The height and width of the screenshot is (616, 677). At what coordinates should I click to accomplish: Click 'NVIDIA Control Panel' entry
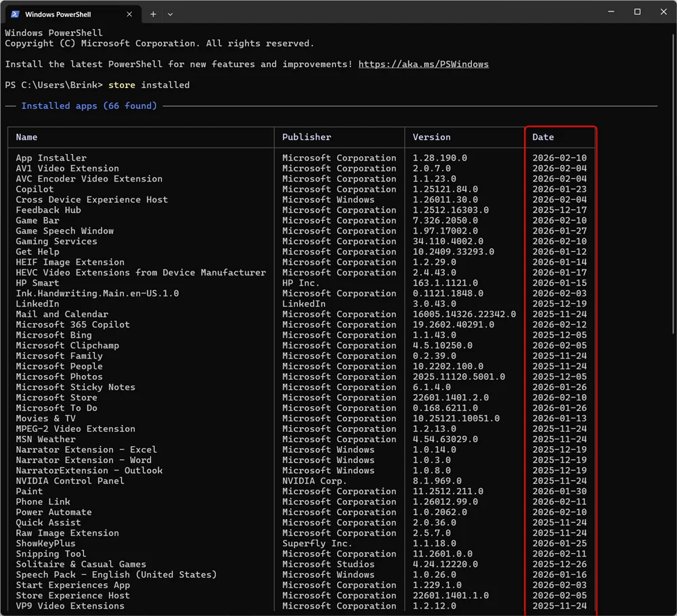[70, 481]
